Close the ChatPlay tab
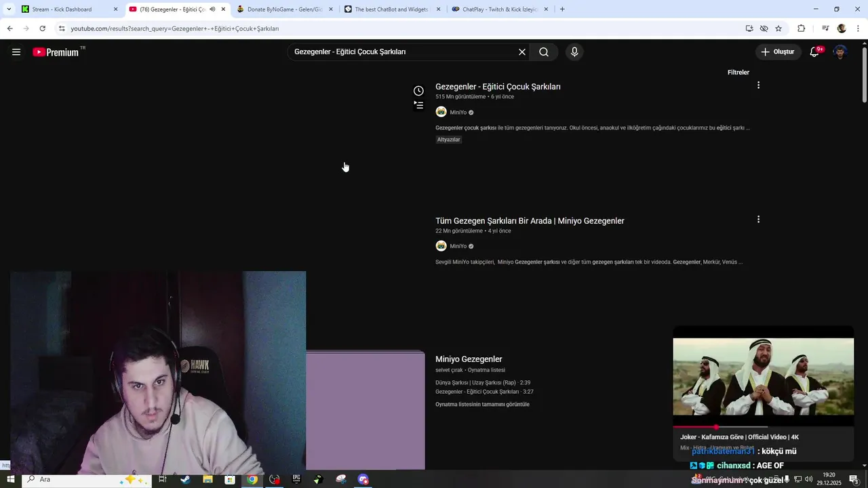 [546, 9]
